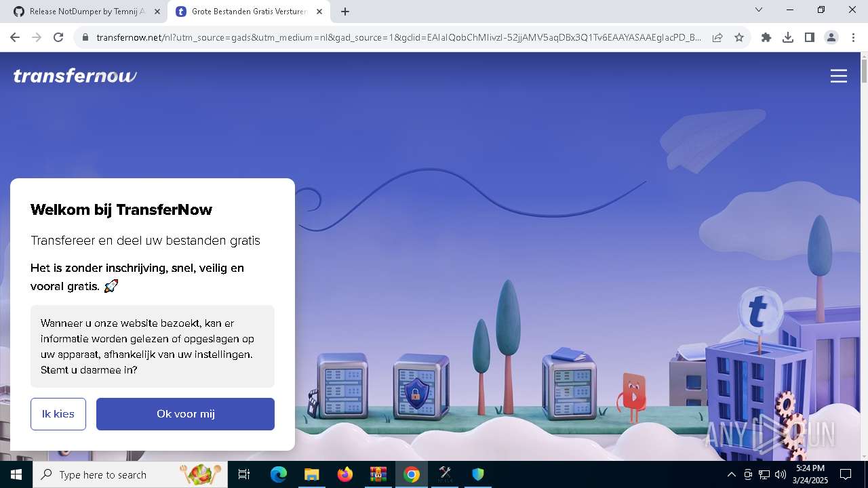Viewport: 868px width, 488px height.
Task: Open a new browser tab
Action: click(345, 12)
